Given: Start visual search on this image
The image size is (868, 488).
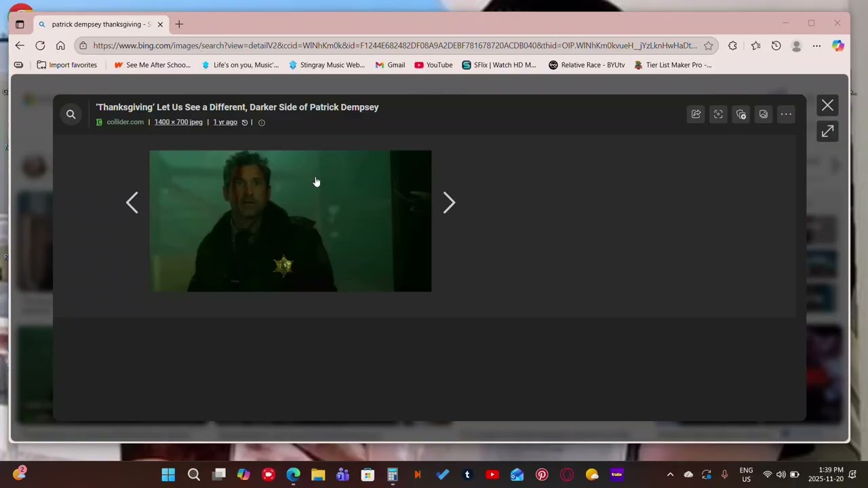Looking at the screenshot, I should tap(718, 115).
